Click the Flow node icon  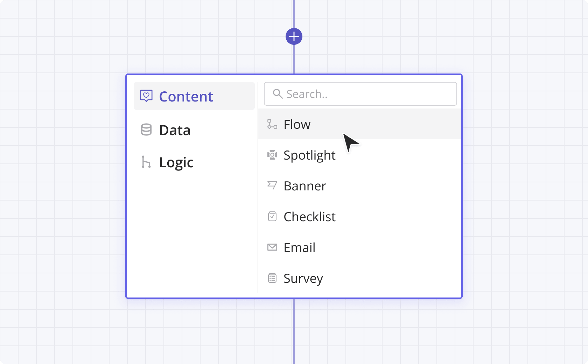pyautogui.click(x=272, y=124)
